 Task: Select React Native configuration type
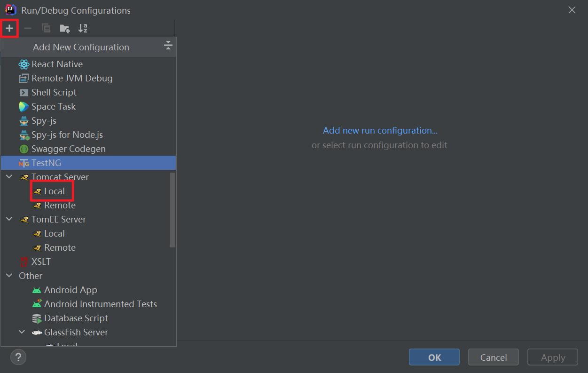click(88, 64)
